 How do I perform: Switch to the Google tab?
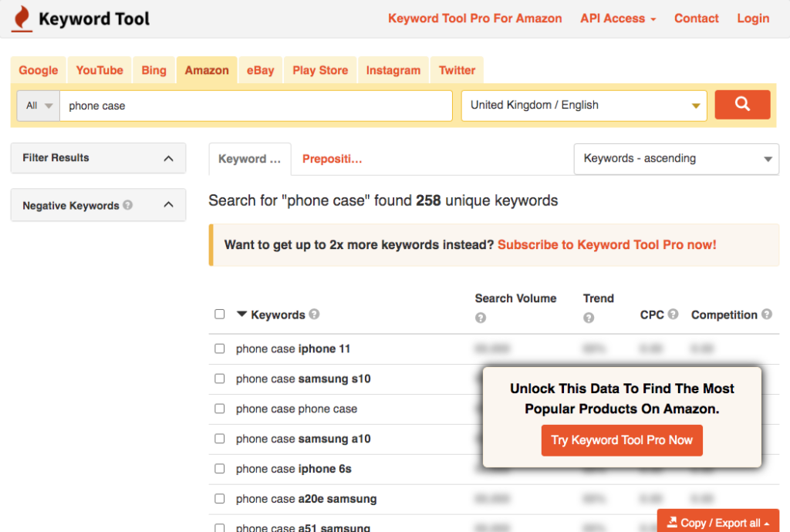[39, 70]
